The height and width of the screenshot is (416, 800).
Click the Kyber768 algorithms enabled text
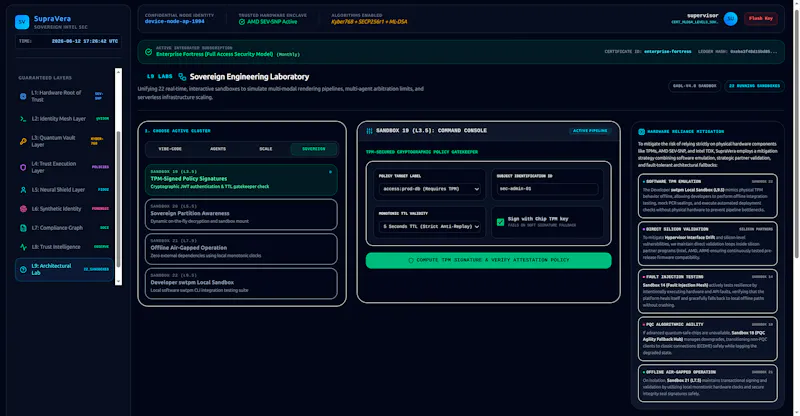pyautogui.click(x=369, y=22)
